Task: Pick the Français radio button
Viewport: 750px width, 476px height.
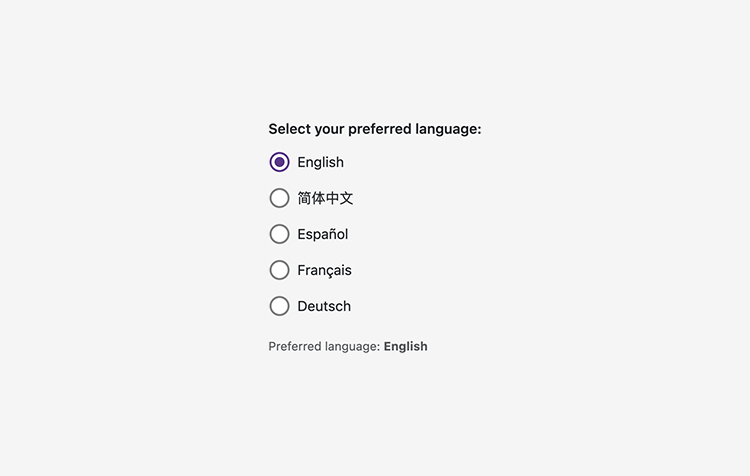Action: (x=279, y=270)
